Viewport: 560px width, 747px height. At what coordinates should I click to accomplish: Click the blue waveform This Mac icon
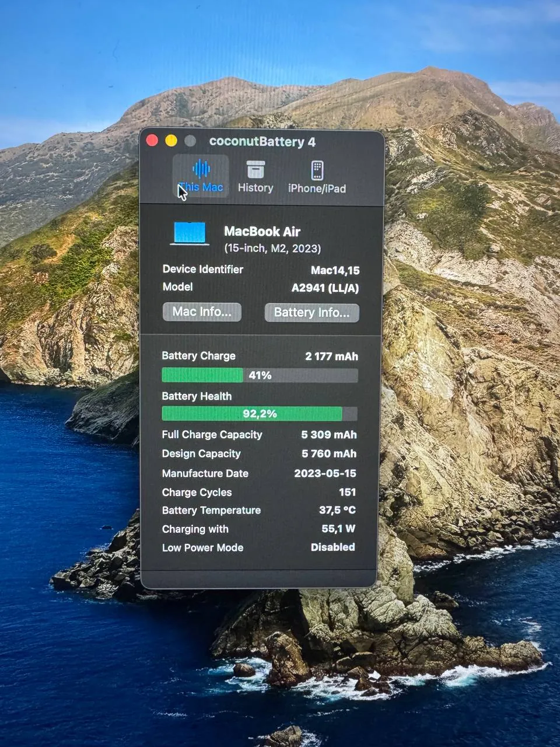pos(201,169)
